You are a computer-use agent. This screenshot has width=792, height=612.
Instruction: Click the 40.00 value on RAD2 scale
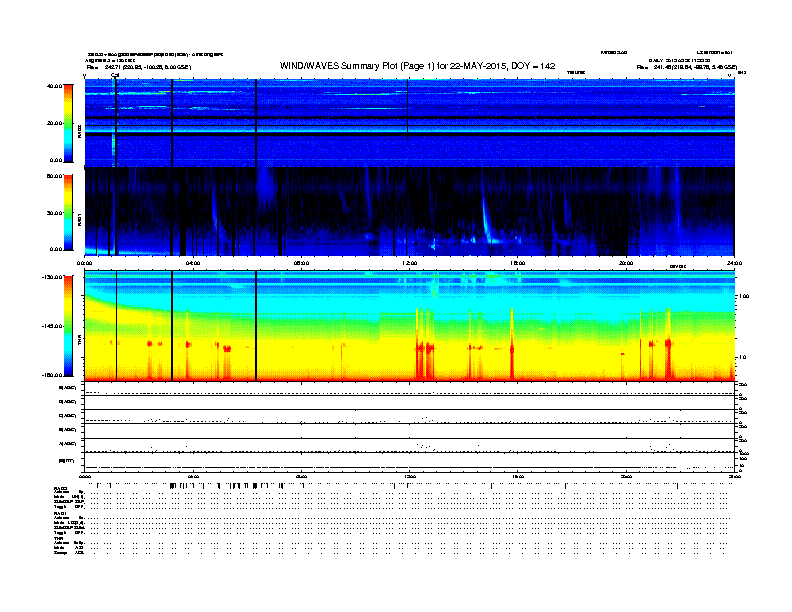pos(54,87)
